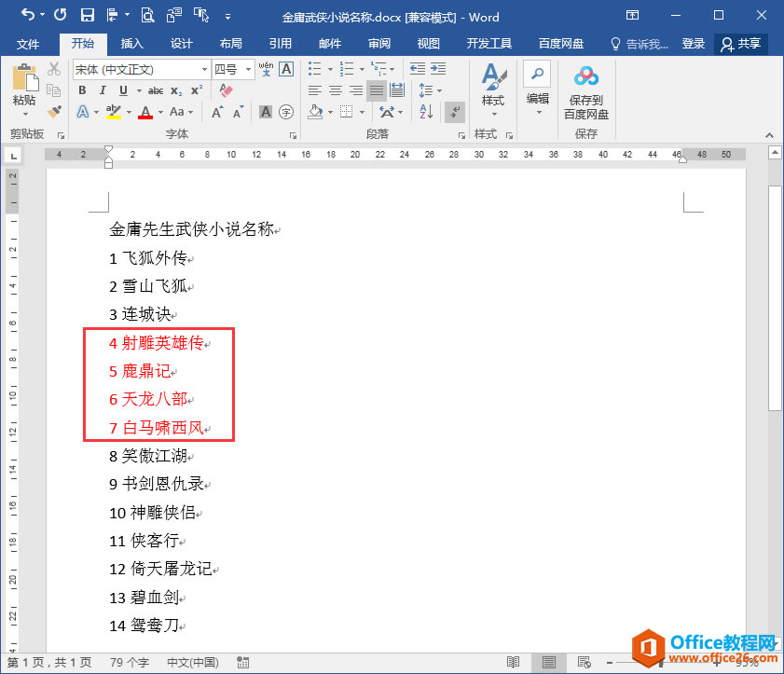Click 保存到百度网盘 cloud icon
784x674 pixels.
[586, 76]
